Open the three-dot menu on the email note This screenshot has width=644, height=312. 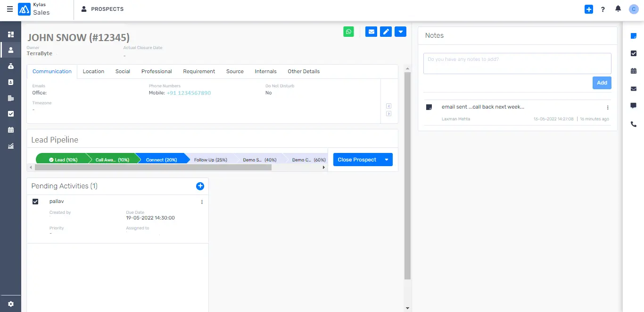pyautogui.click(x=608, y=107)
